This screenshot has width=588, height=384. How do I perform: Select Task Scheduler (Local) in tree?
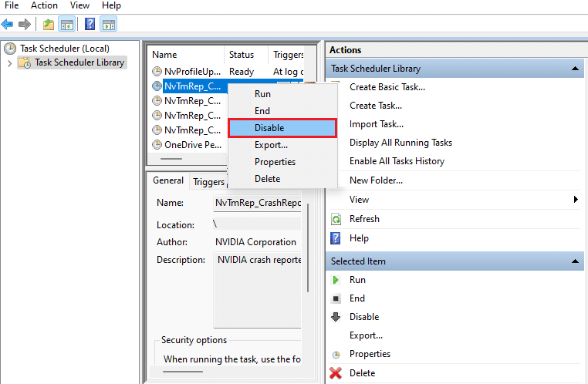(65, 49)
